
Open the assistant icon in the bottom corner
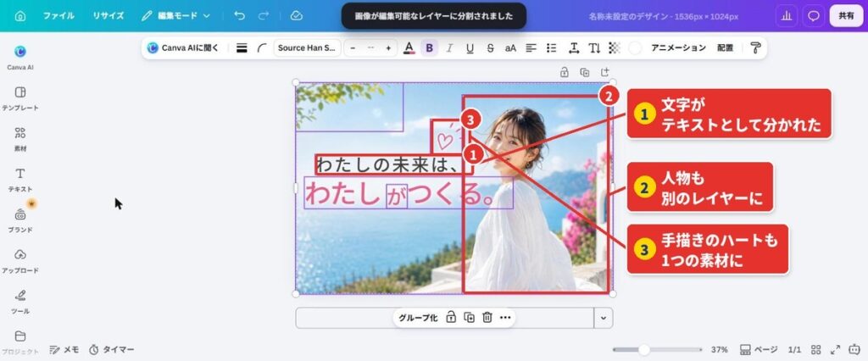point(854,350)
